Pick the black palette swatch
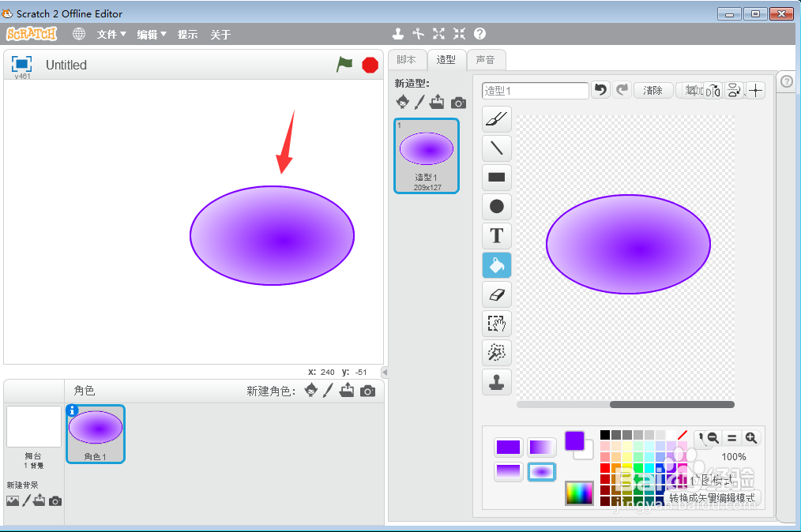 605,435
